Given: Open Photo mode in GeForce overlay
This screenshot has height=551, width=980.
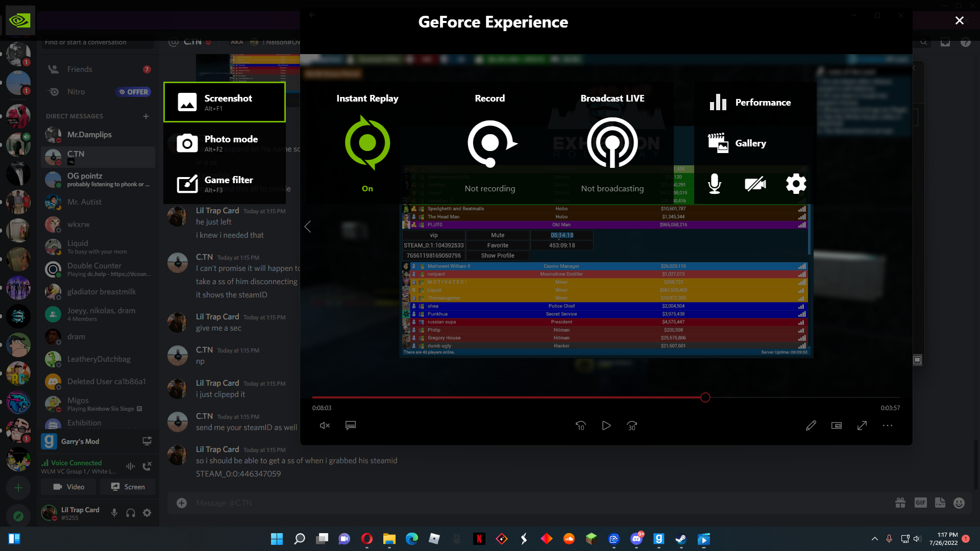Looking at the screenshot, I should 225,143.
